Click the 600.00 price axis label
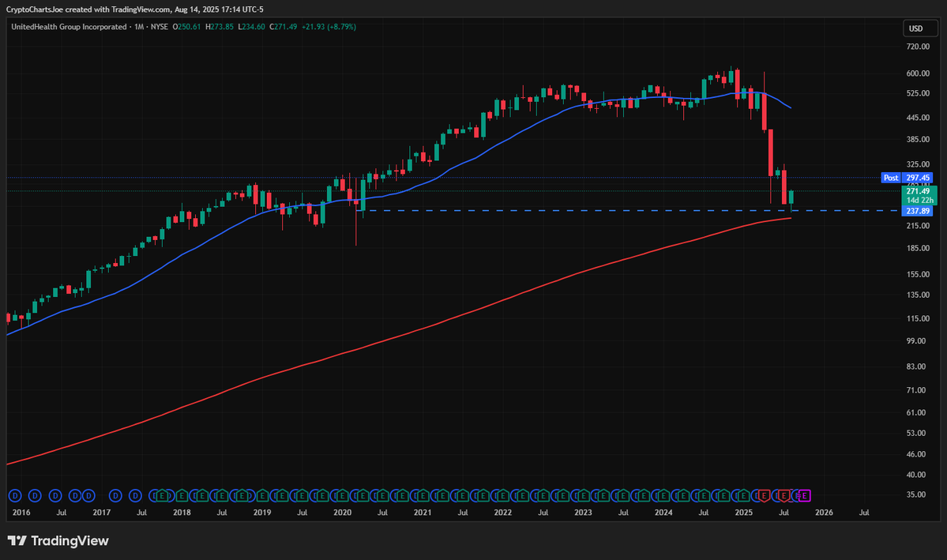 point(918,73)
